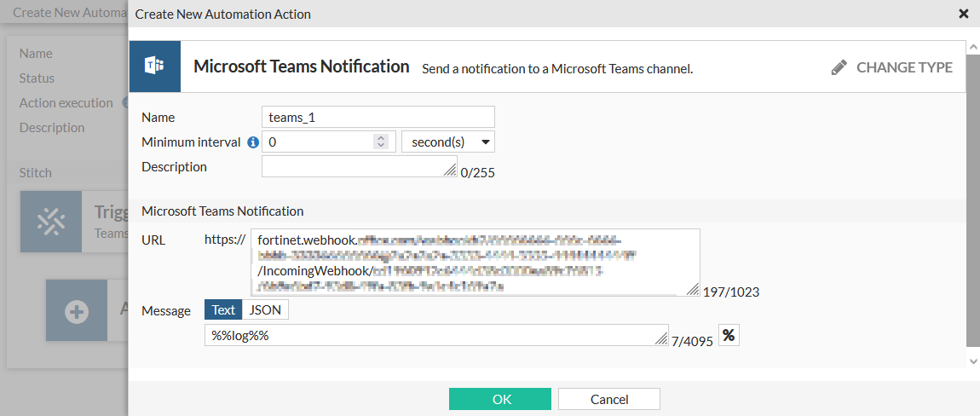Click OK to save the action
The image size is (980, 416).
coord(501,399)
